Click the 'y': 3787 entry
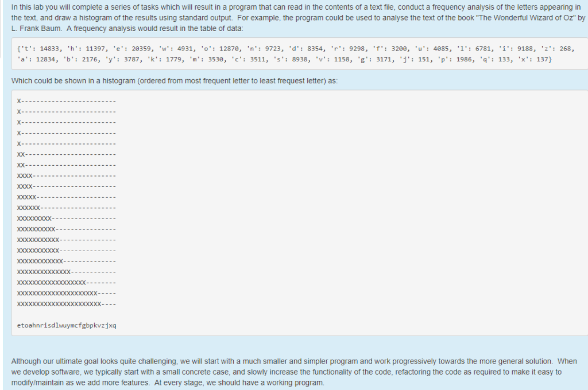This screenshot has width=588, height=390. (x=122, y=59)
